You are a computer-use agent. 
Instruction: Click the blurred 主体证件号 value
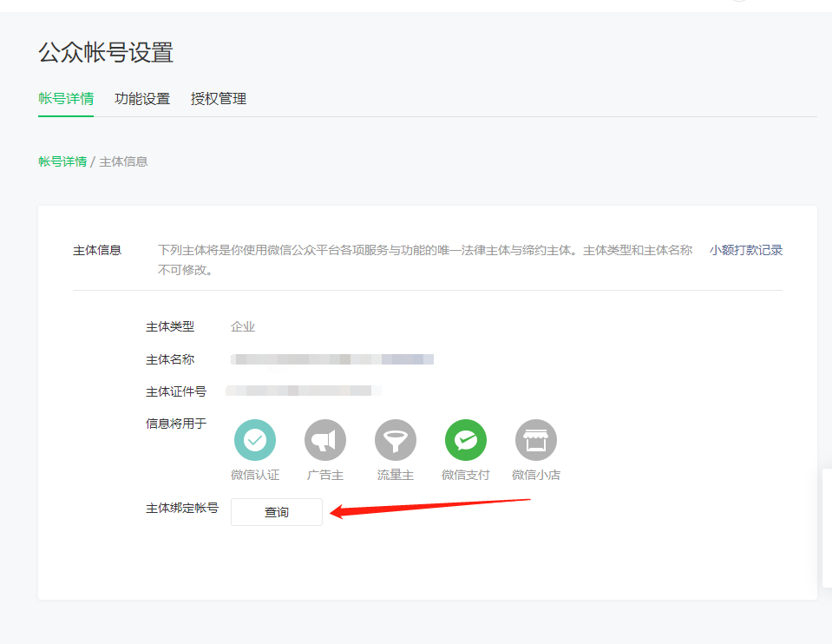tap(303, 391)
